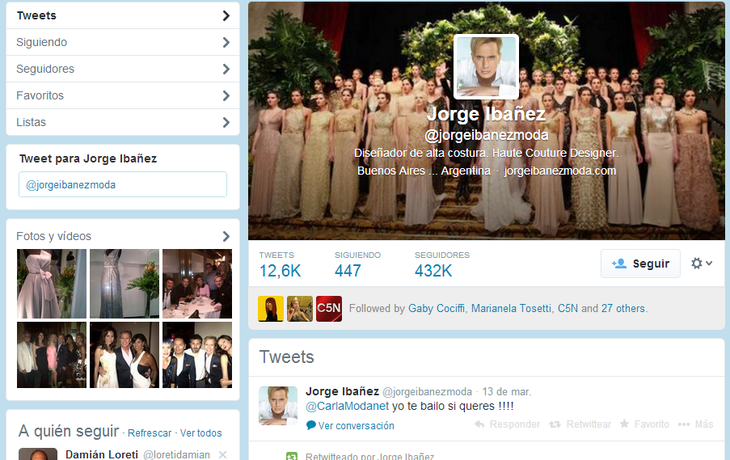
Task: Dismiss Damián Loreti suggestion with X
Action: click(223, 454)
